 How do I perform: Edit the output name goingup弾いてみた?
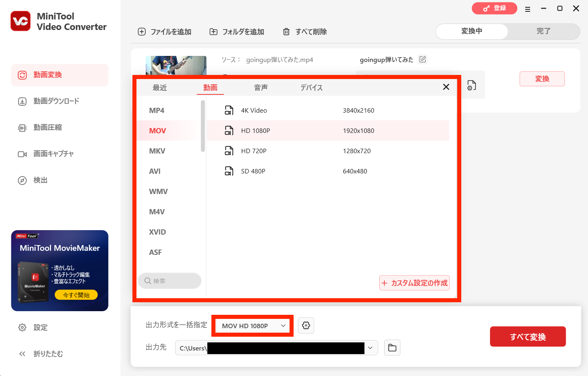423,60
